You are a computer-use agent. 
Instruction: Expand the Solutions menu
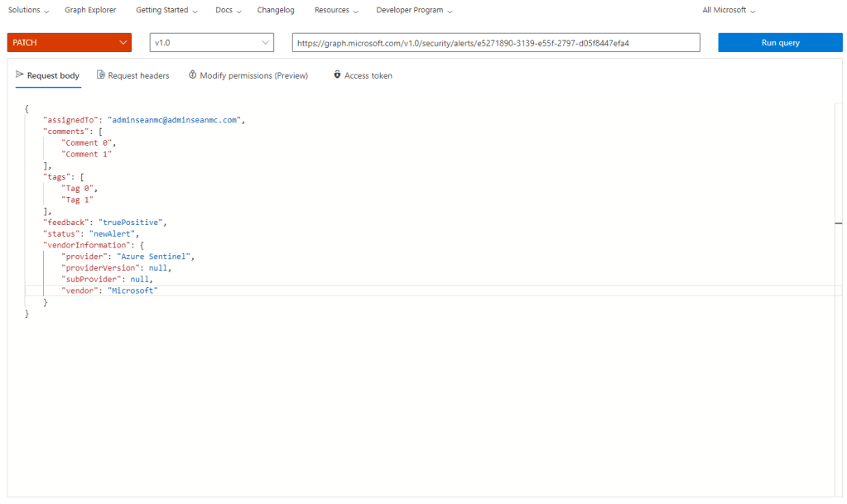pos(28,10)
